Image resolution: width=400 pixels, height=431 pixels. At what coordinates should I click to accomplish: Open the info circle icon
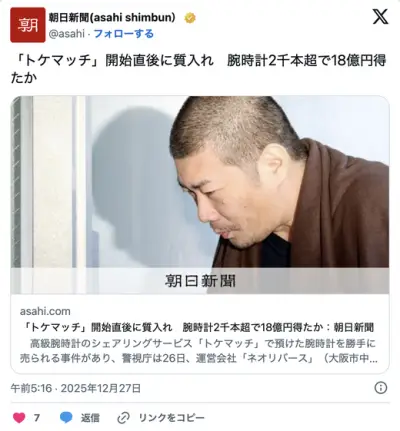point(381,388)
